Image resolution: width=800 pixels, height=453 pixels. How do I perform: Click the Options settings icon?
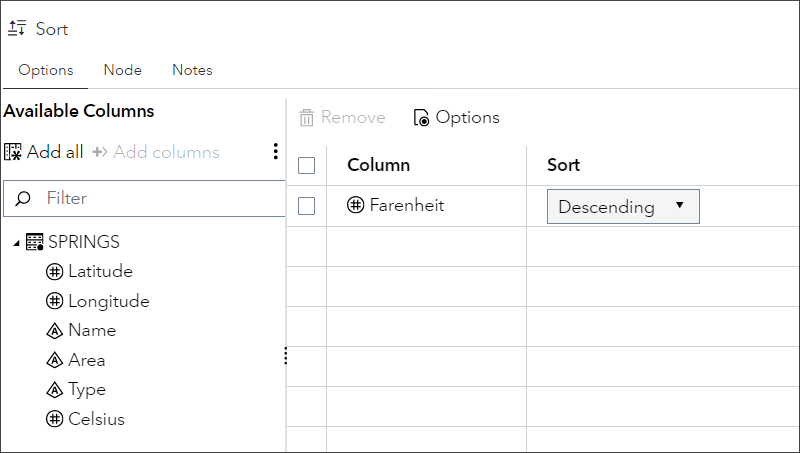pyautogui.click(x=422, y=118)
